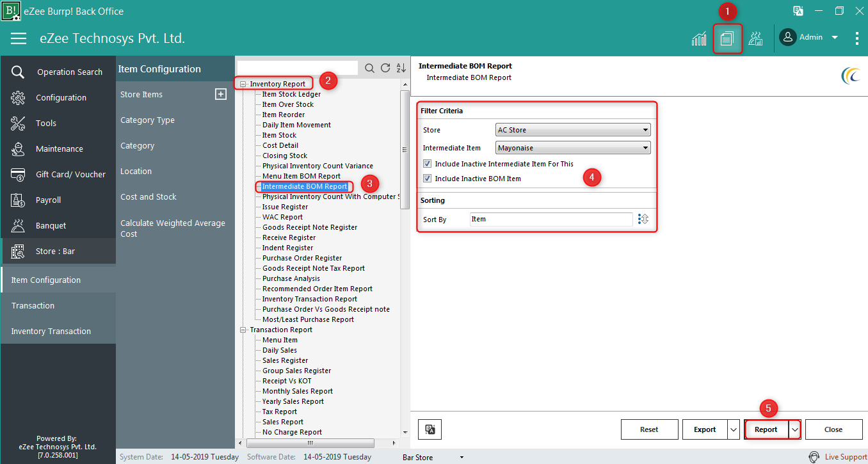Open Category Type in Item Configuration
The image size is (868, 464).
click(x=147, y=120)
